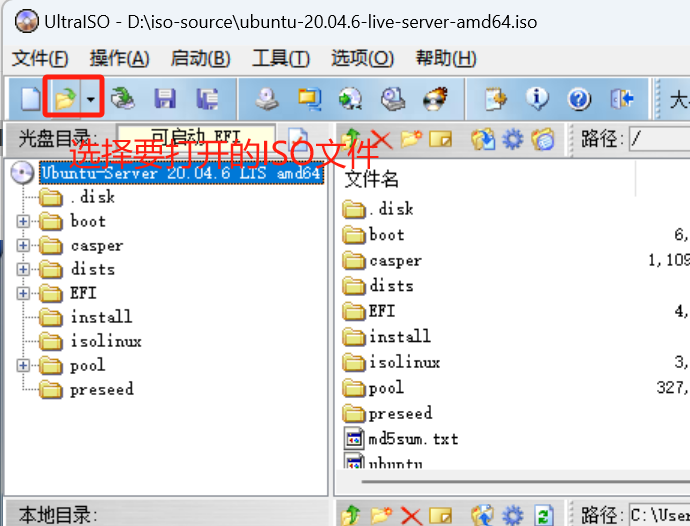Image resolution: width=690 pixels, height=526 pixels.
Task: Click the Rename icon in image pane toolbar
Action: click(x=440, y=140)
